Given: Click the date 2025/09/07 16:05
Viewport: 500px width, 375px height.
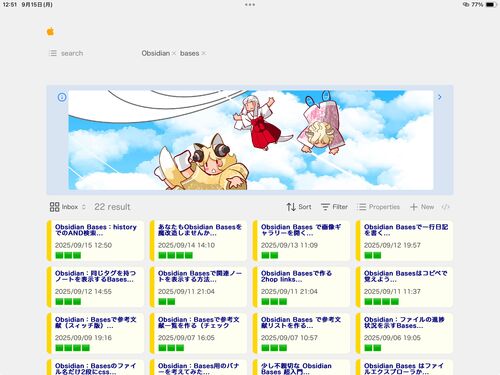Looking at the screenshot, I should [186, 338].
